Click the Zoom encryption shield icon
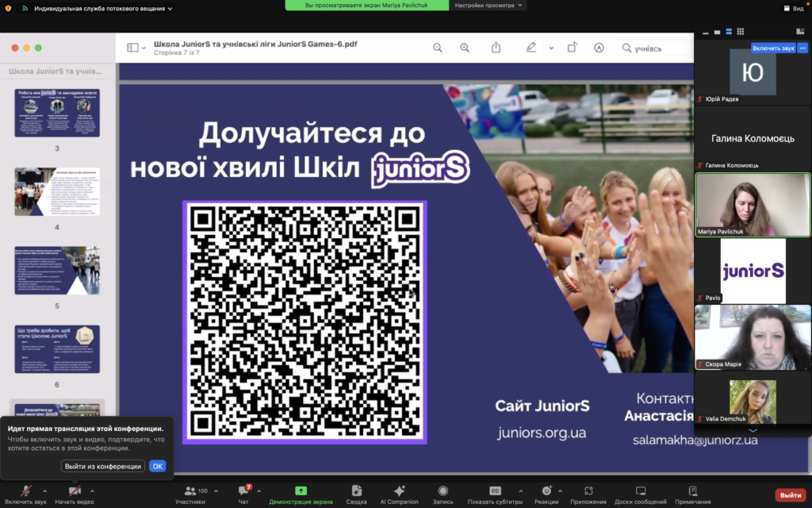 click(x=8, y=8)
